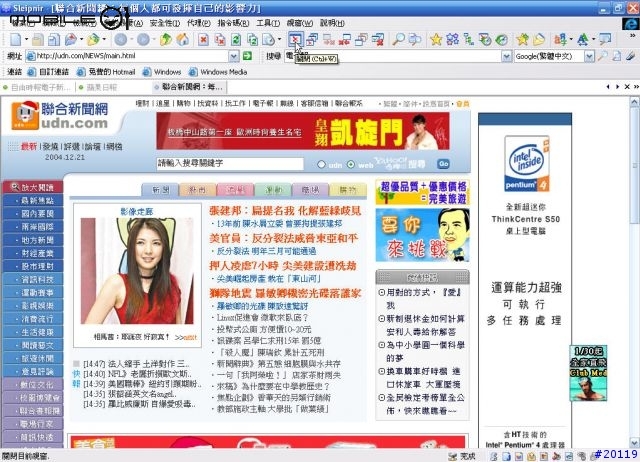Open headline 張建邦：扁提名我 化解藍綠歧見
Screen dimensions: 640x462
click(x=285, y=211)
